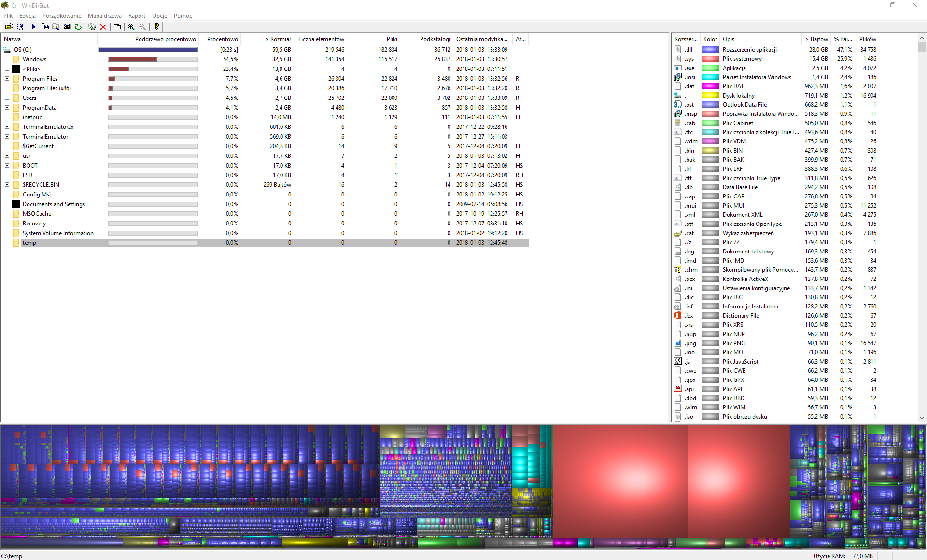927x560 pixels.
Task: Click the .api Acrobat file type icon
Action: tap(678, 389)
